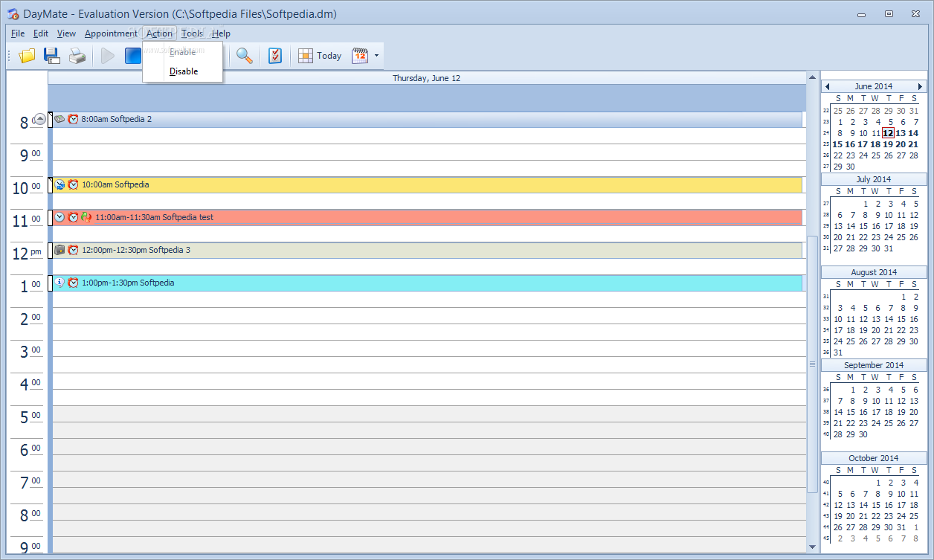Viewport: 934px width, 560px height.
Task: Click the August 2014 month title
Action: coord(874,272)
